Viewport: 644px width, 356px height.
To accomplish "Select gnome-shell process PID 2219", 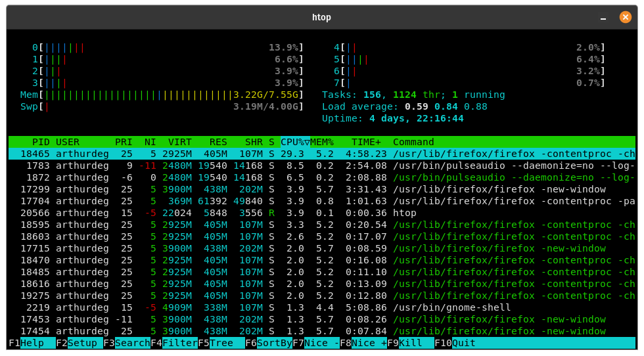I will click(322, 307).
